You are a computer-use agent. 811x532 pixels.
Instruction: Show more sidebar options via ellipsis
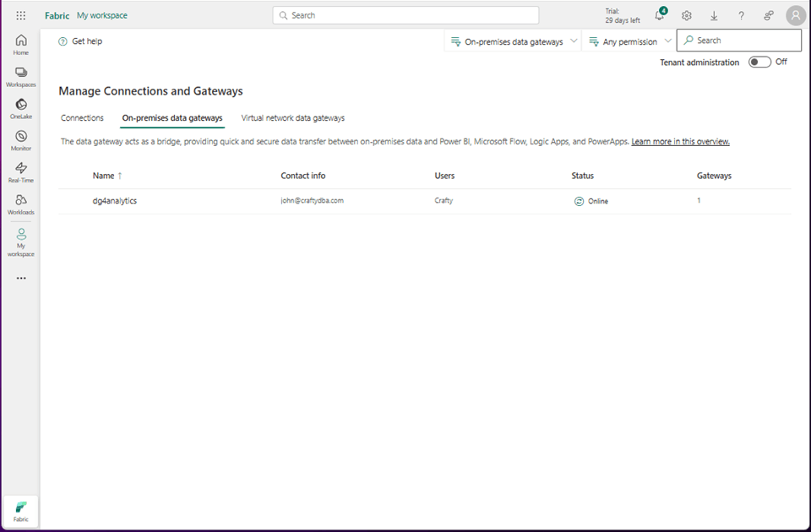[20, 278]
